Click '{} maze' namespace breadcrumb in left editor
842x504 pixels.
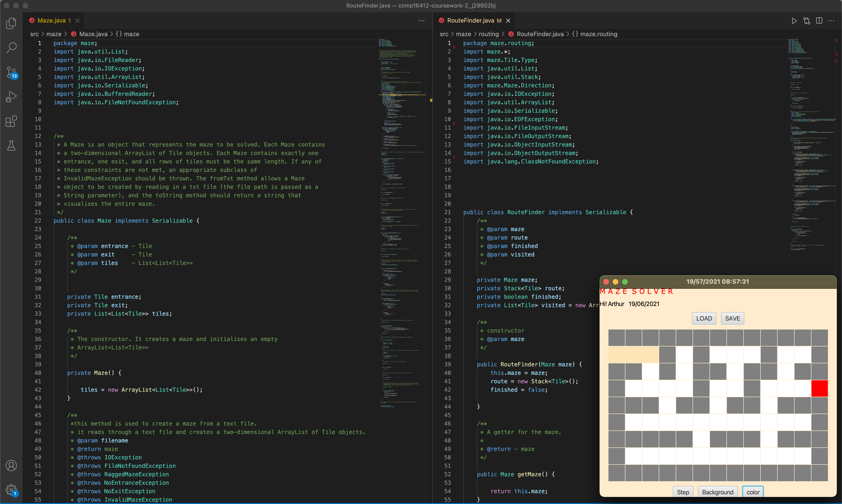pyautogui.click(x=127, y=34)
